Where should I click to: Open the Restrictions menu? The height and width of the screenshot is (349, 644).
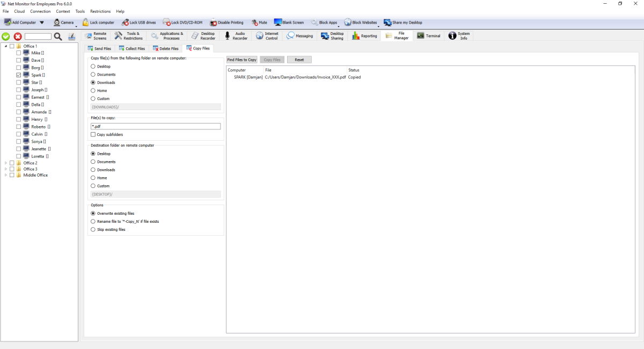100,11
